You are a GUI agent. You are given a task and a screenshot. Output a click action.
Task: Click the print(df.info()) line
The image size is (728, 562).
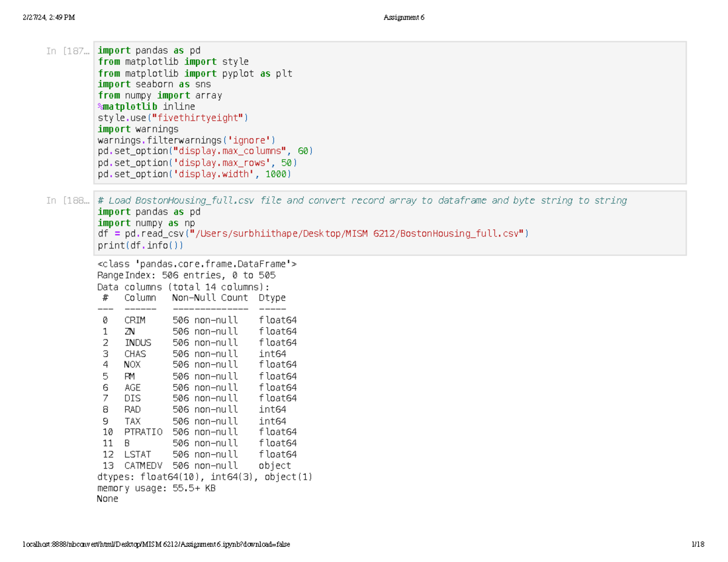click(140, 246)
